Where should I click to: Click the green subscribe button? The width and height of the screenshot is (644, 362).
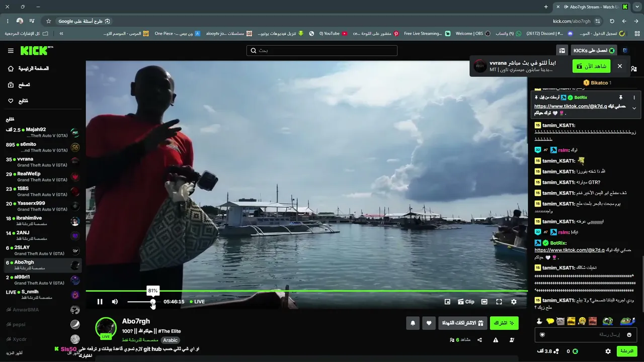point(504,323)
